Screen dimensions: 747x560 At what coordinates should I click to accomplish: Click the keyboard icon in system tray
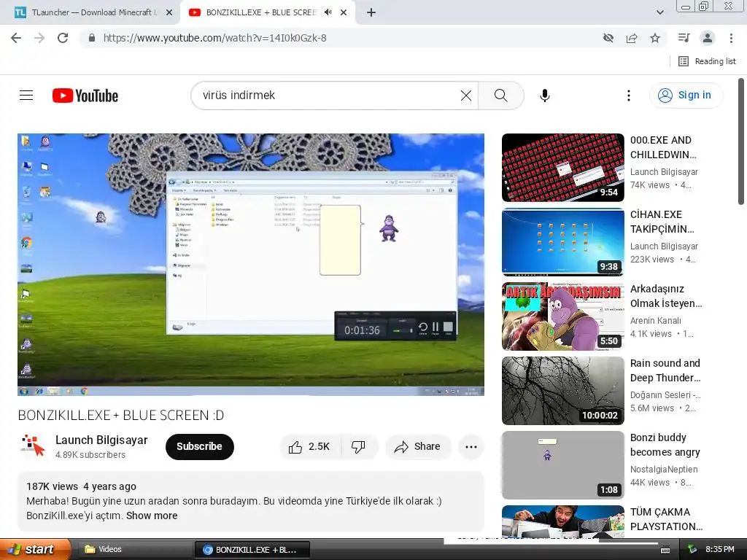[665, 550]
